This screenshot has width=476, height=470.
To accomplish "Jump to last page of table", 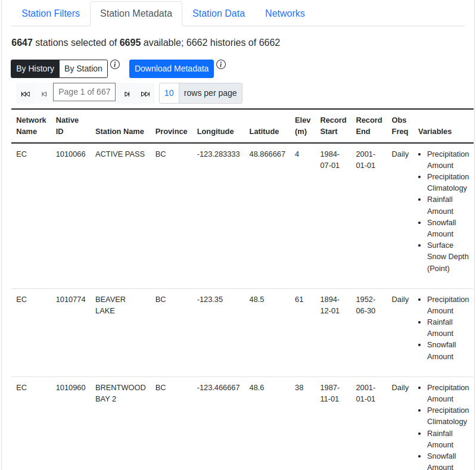I will (x=145, y=94).
